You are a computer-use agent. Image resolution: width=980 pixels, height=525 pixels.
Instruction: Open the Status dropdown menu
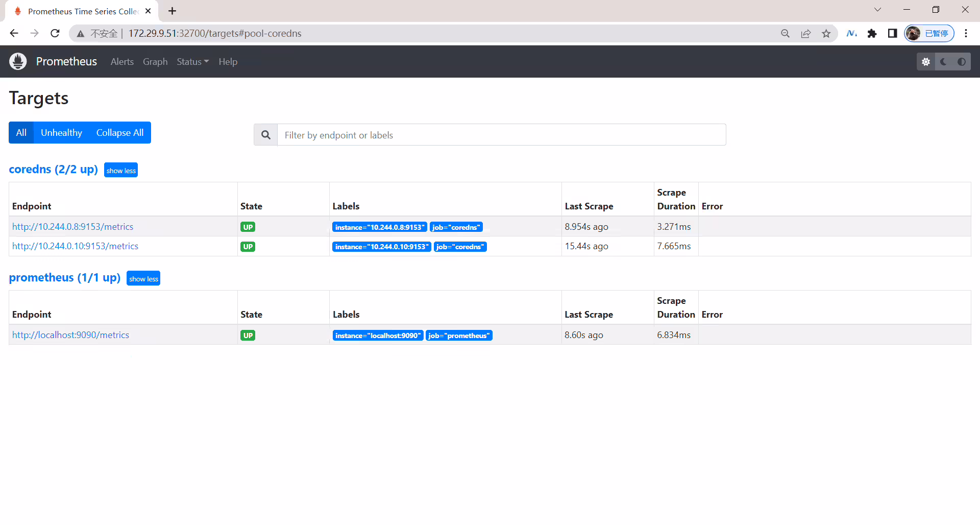[192, 62]
